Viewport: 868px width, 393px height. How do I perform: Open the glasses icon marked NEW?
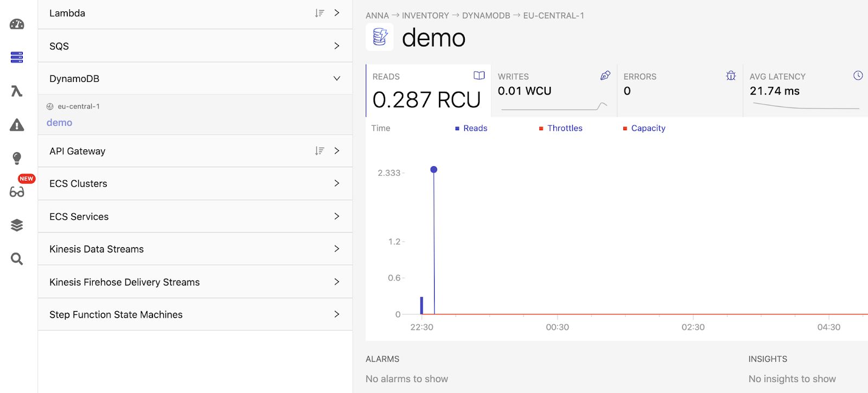click(17, 192)
